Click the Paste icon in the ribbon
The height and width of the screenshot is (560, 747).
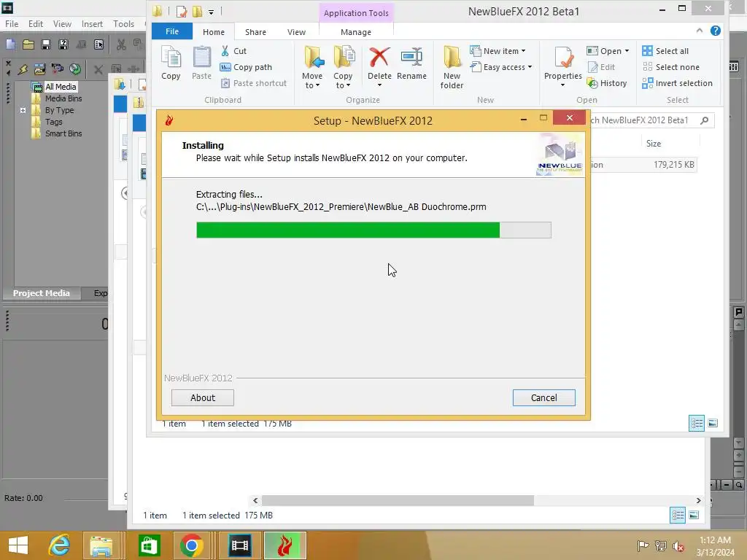coord(201,63)
